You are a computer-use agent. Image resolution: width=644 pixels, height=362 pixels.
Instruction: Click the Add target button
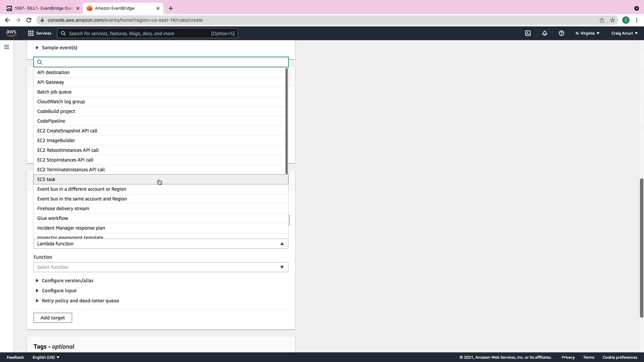pyautogui.click(x=53, y=318)
